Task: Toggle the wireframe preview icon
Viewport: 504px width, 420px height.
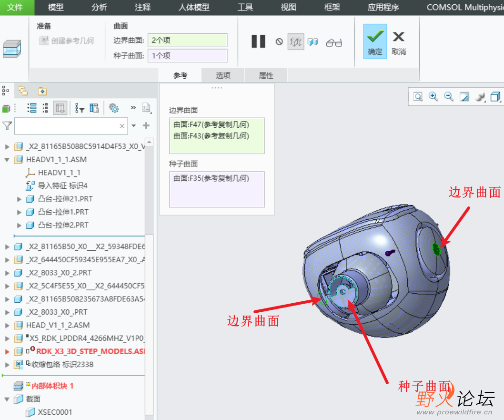Action: (295, 42)
